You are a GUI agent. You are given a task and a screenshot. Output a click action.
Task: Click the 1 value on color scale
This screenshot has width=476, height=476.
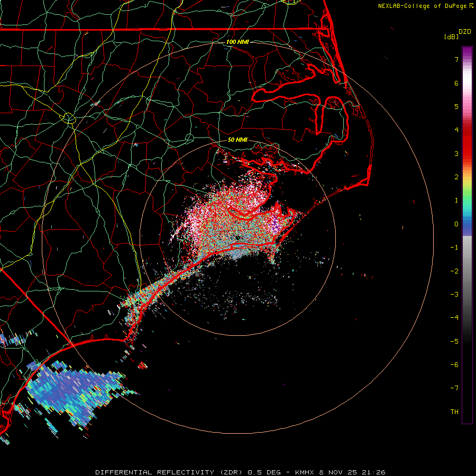pos(456,200)
